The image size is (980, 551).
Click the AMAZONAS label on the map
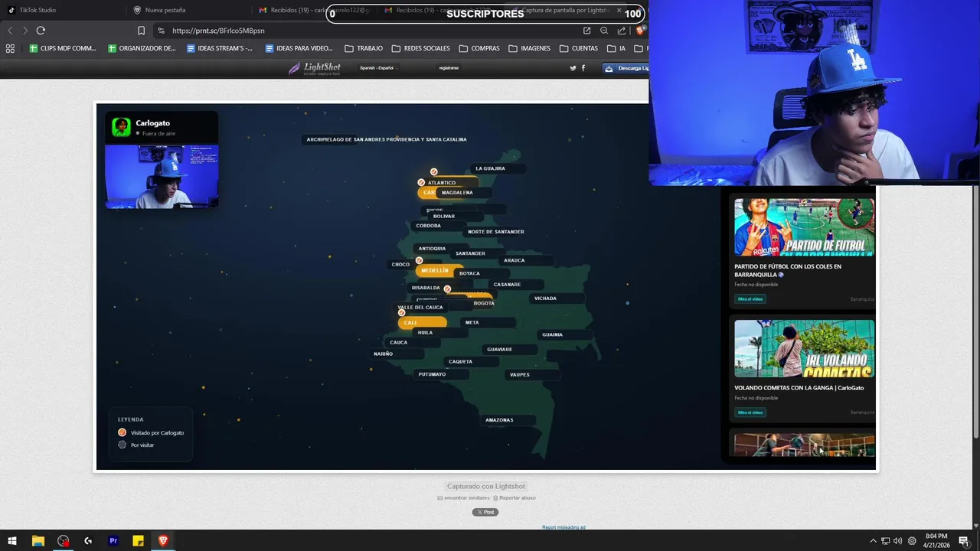[x=499, y=420]
